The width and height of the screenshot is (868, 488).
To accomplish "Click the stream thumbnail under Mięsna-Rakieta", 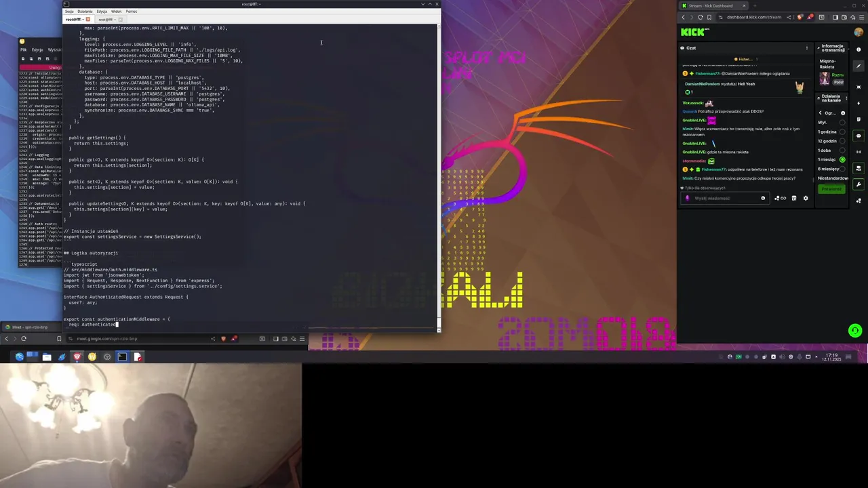I will [825, 79].
